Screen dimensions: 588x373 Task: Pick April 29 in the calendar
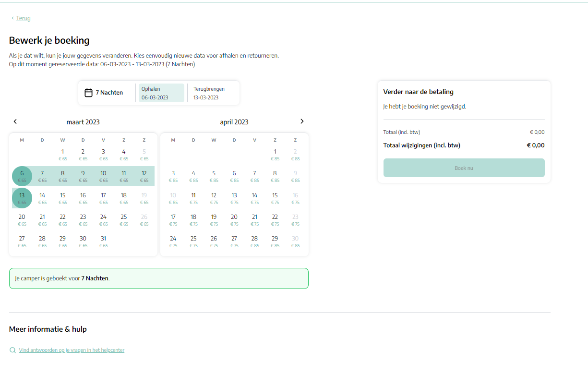pos(275,241)
